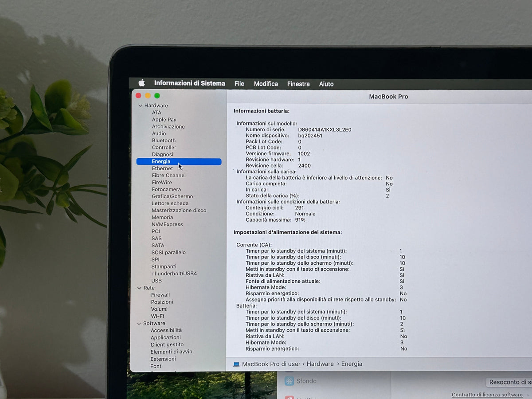Open the Aiuto menu
The width and height of the screenshot is (532, 399).
point(326,84)
